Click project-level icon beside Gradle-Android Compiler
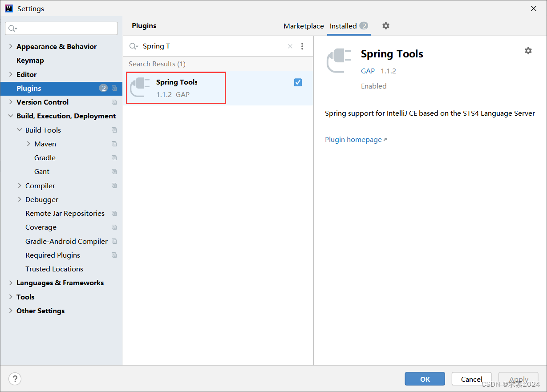 114,241
